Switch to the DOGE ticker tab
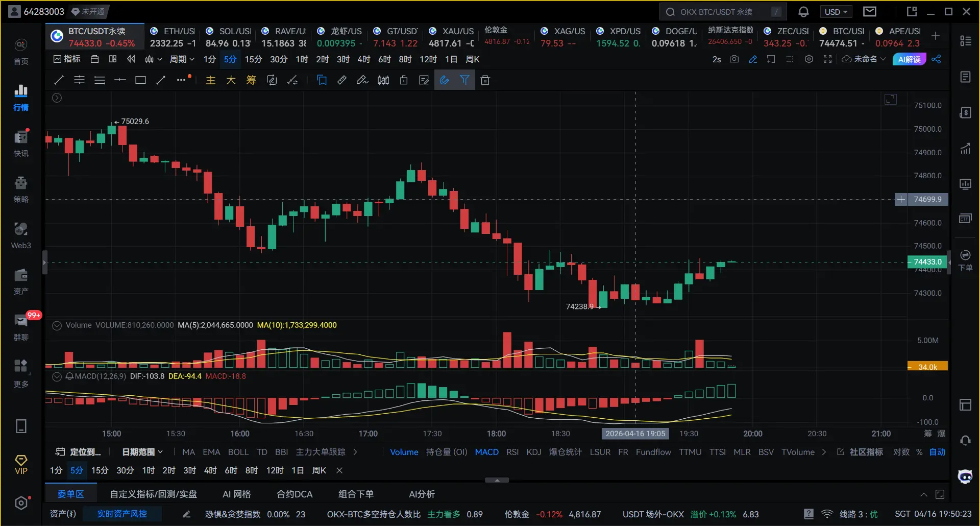980x526 pixels. point(674,37)
